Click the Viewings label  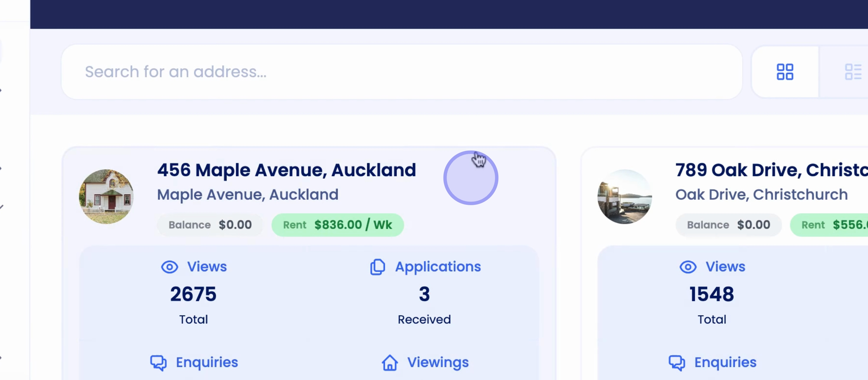click(438, 363)
